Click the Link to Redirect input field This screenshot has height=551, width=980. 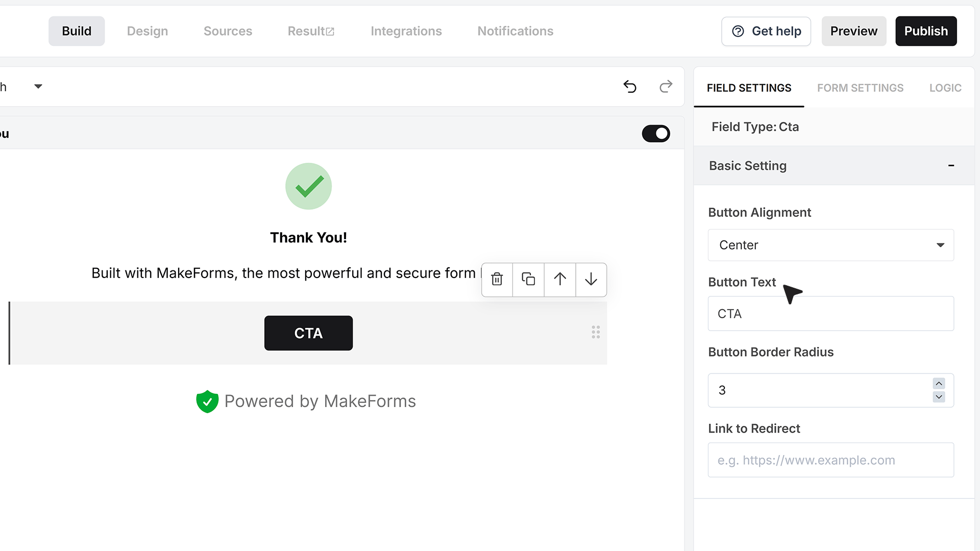tap(831, 460)
